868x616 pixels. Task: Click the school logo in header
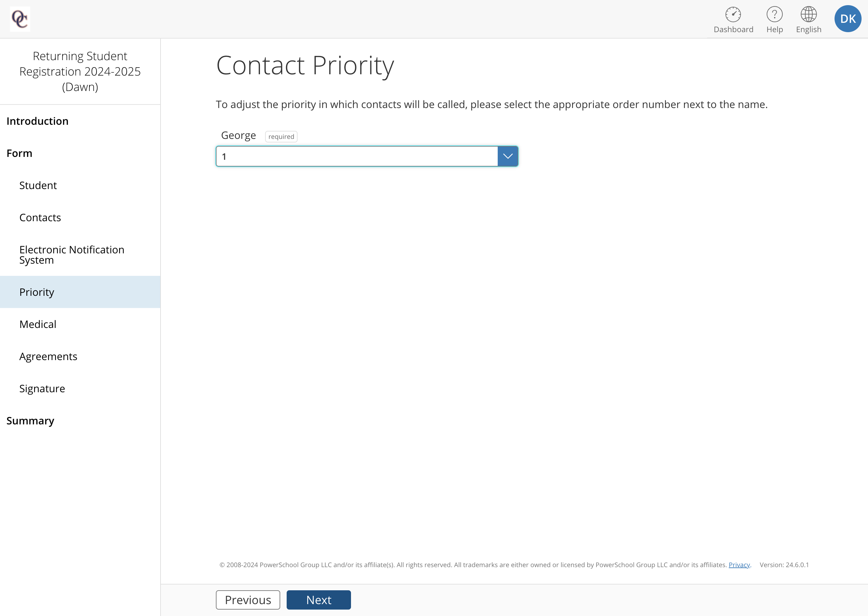[x=20, y=19]
